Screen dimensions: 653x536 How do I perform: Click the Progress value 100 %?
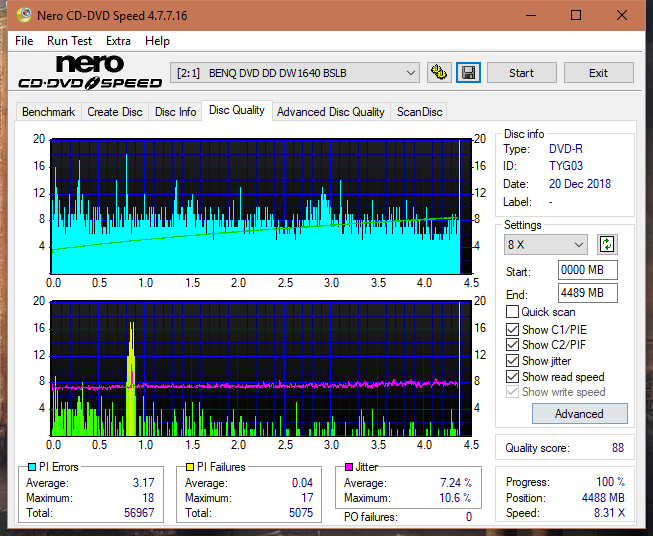click(611, 482)
